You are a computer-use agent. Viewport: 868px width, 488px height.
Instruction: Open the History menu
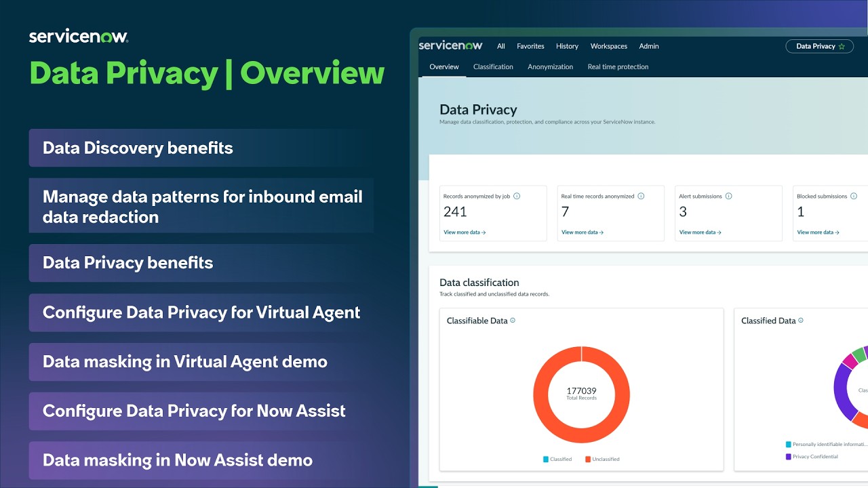(x=567, y=46)
